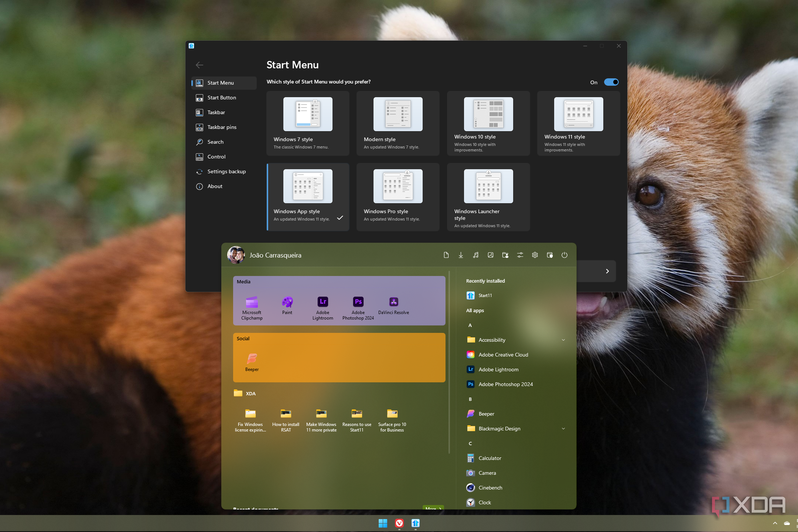Switch to the Search section in the sidebar

(x=215, y=142)
